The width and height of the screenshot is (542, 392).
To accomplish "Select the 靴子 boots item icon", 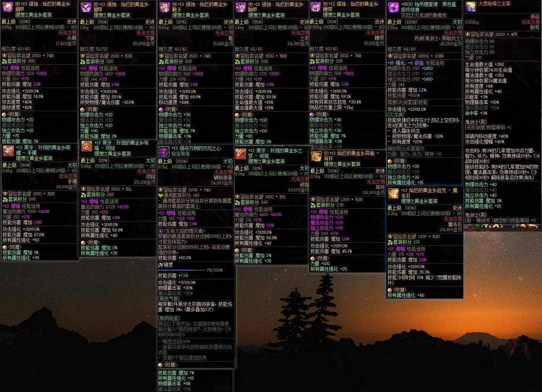I will (x=165, y=8).
